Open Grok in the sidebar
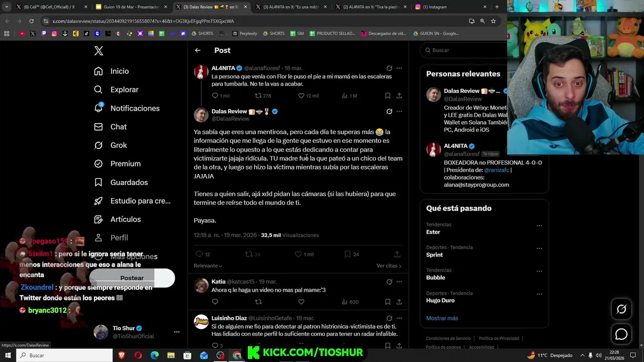Screen dimensions: 644x362 (x=110, y=145)
